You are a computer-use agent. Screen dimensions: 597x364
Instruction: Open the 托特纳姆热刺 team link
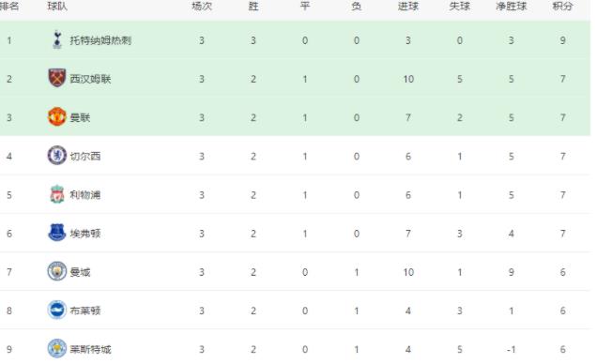pyautogui.click(x=100, y=40)
